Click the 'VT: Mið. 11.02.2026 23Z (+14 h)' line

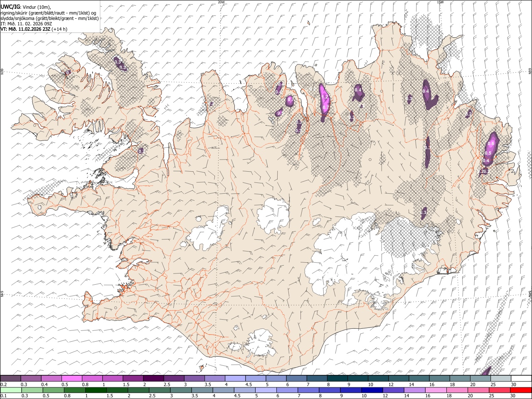tap(34, 29)
